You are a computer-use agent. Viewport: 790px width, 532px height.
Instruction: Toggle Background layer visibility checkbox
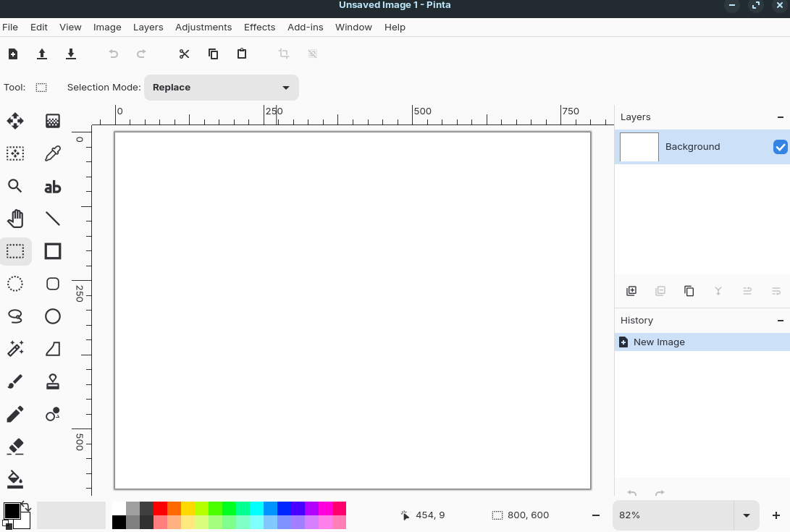[x=780, y=147]
